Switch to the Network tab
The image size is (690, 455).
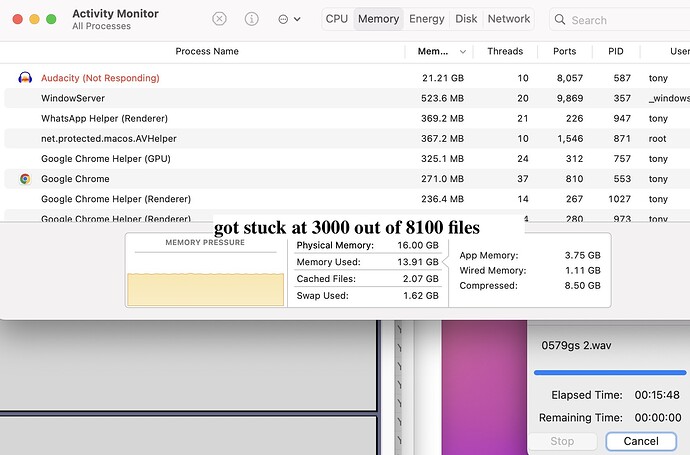click(x=509, y=19)
